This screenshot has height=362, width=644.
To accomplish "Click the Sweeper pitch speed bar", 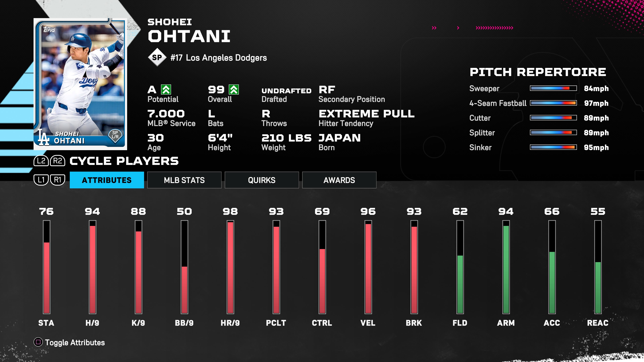I will (x=553, y=88).
